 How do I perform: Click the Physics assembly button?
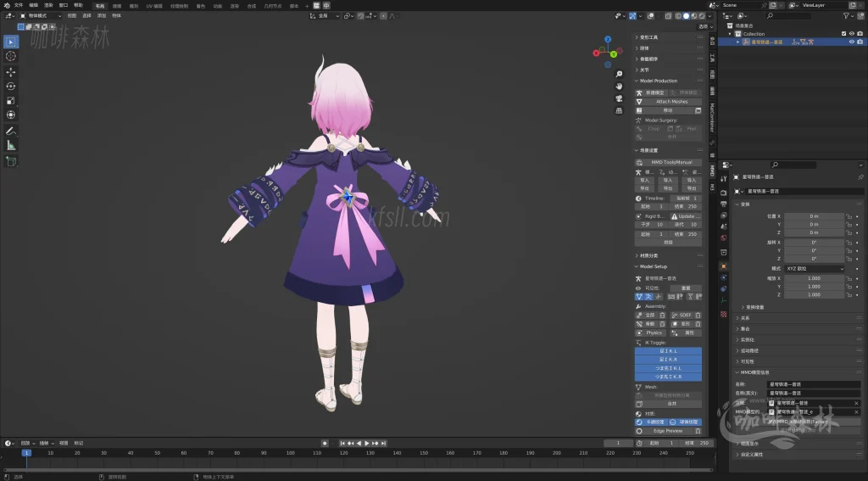coord(651,333)
